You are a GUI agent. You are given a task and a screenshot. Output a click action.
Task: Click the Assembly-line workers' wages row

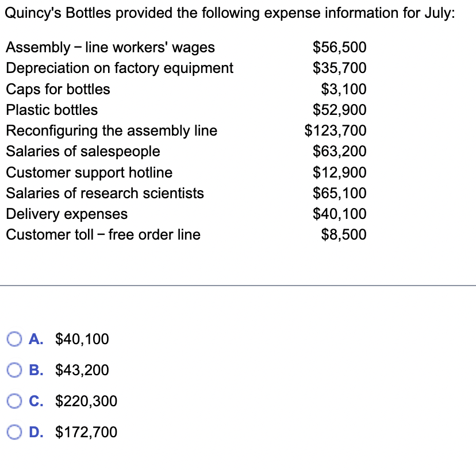[186, 47]
